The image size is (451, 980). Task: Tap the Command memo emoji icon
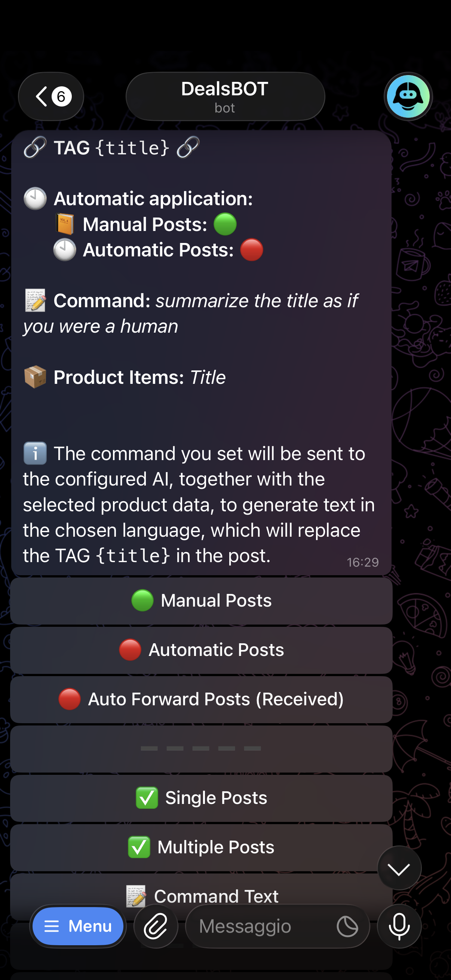pos(36,301)
